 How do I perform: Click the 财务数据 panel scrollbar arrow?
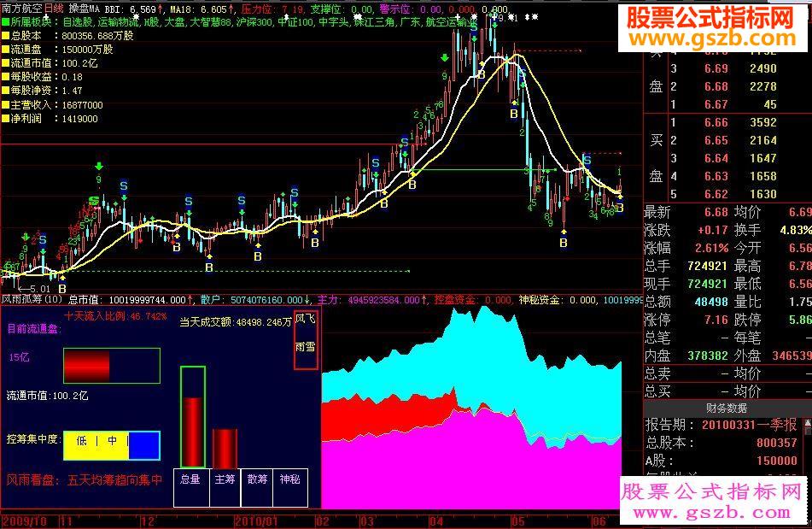click(x=808, y=423)
